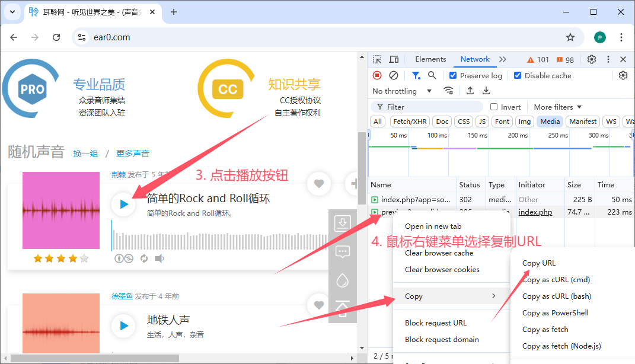Open the Chrome three-dot main menu
Screen dimensions: 635x364
click(x=621, y=37)
